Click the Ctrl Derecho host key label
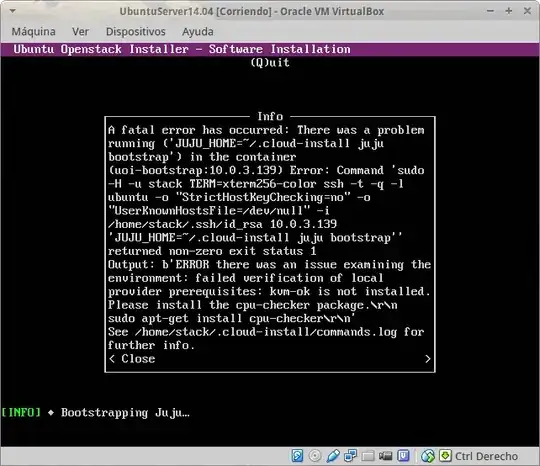540x466 pixels. (486, 456)
